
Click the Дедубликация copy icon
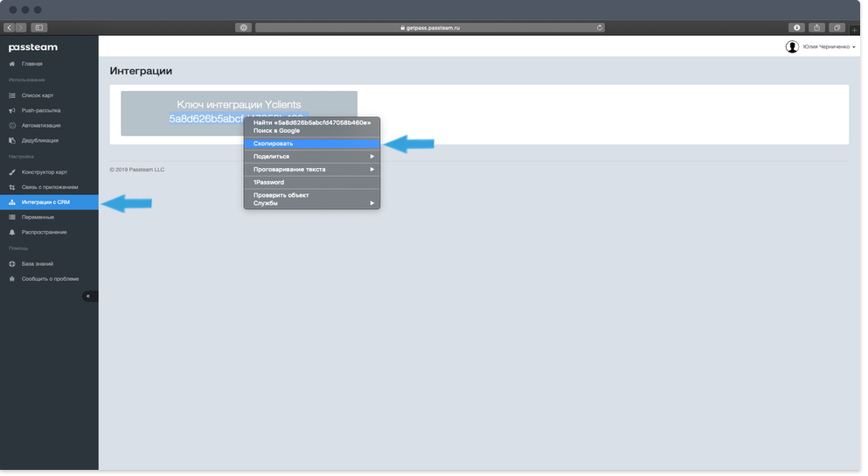pos(12,141)
